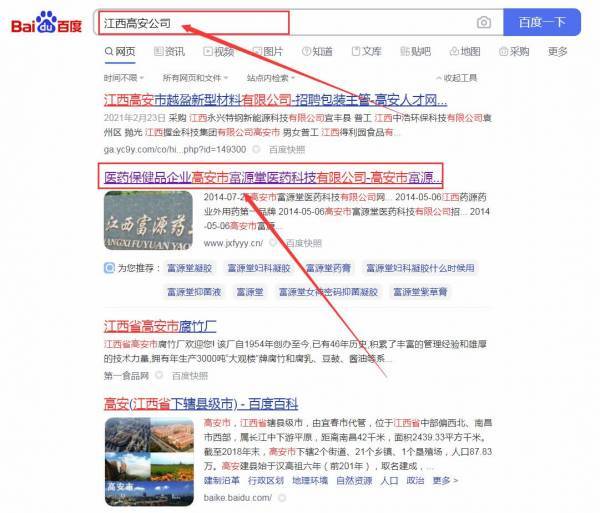Expand the 时间不限 time filter dropdown
This screenshot has height=513, width=600.
click(x=124, y=77)
